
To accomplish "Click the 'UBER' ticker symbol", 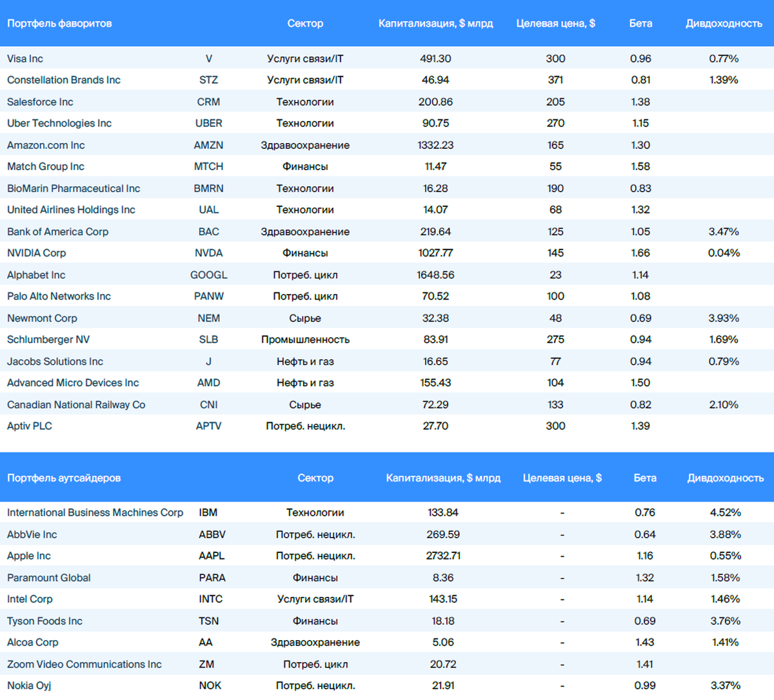I will pos(208,123).
